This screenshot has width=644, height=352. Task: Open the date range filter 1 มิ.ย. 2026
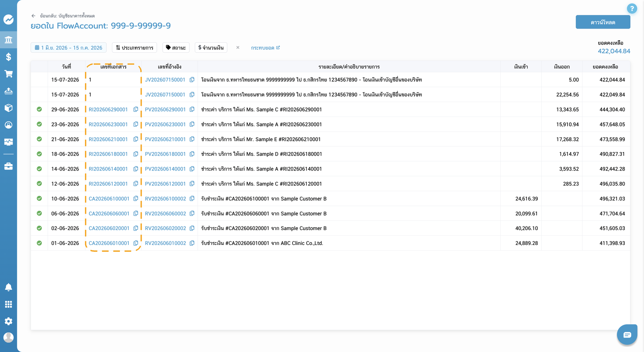[x=68, y=47]
